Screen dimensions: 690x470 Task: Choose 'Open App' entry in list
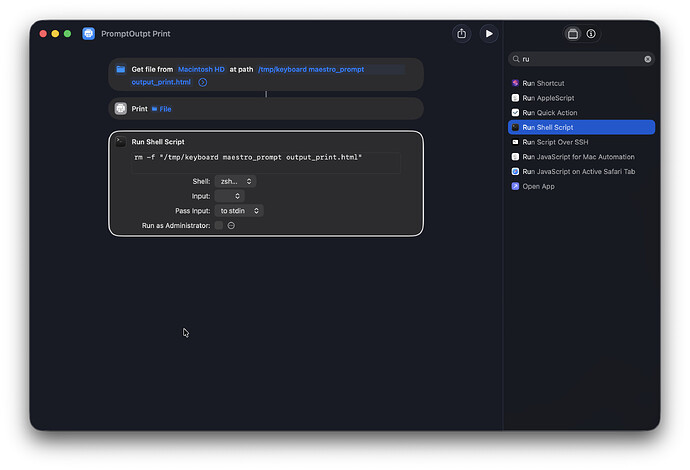581,186
